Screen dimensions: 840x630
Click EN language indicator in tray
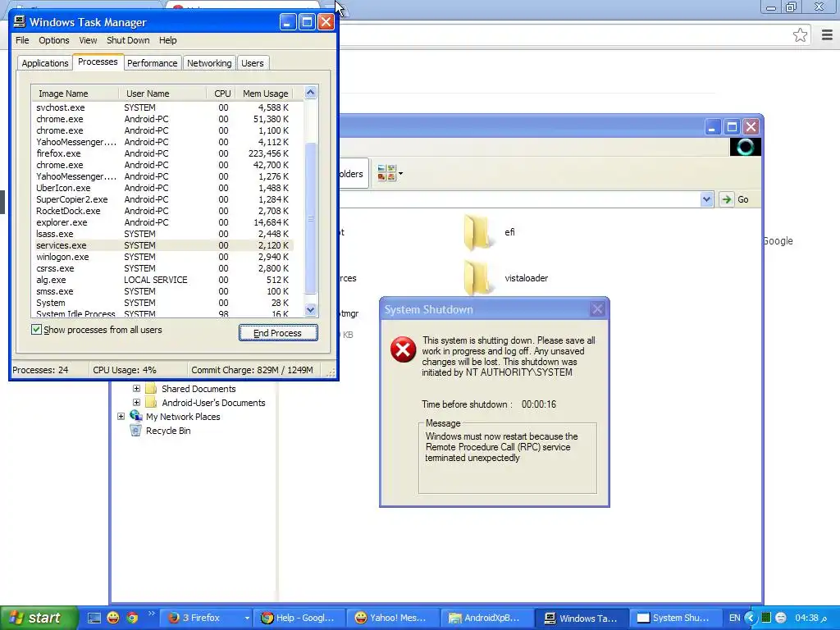tap(734, 618)
